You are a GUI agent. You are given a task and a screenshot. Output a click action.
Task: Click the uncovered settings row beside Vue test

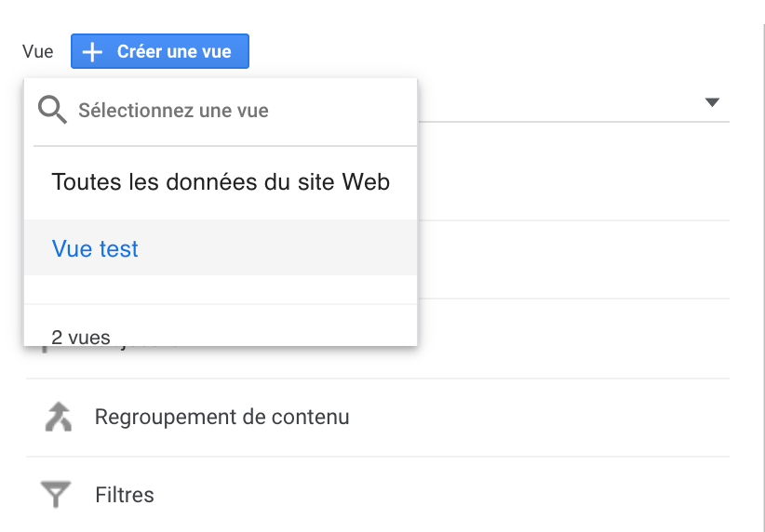(573, 259)
